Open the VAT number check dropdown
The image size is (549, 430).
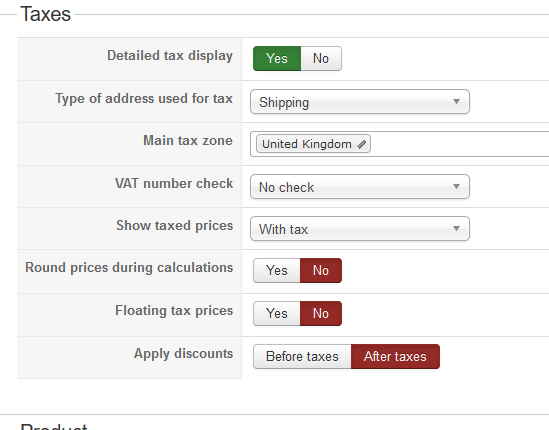tap(360, 187)
